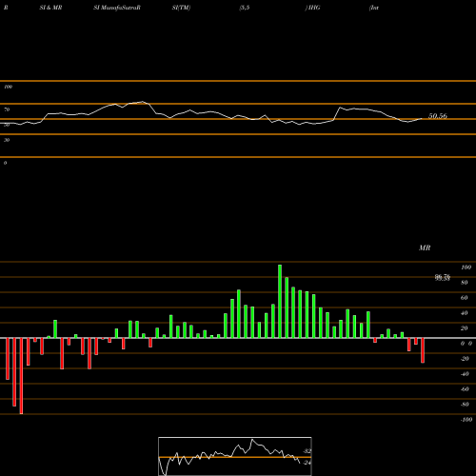Click the 50.56 RSI value label
The image size is (476, 476).
[438, 116]
